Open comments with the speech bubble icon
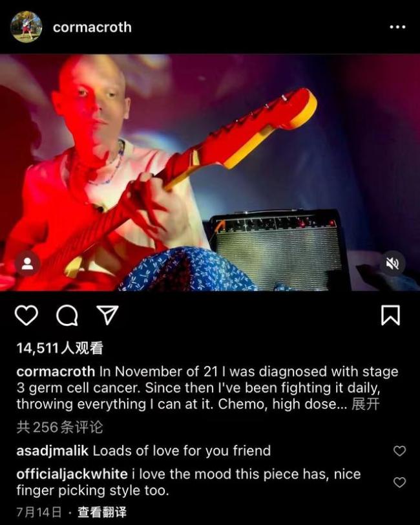Viewport: 420px width, 525px height. 67,316
